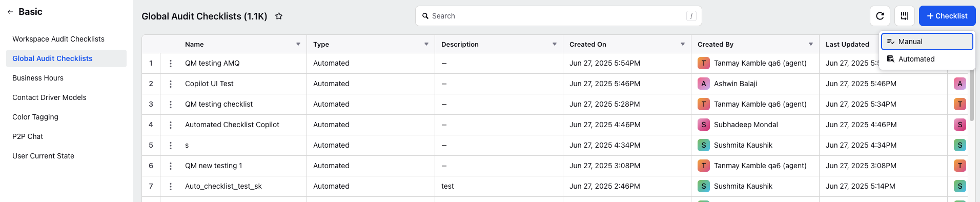Open row menu for Copilot UI Test

171,84
